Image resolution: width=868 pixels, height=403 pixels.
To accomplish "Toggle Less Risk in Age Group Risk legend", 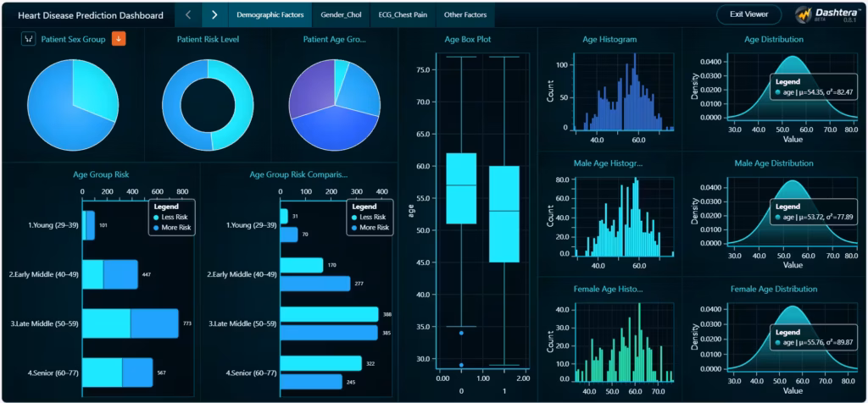I will [x=157, y=217].
